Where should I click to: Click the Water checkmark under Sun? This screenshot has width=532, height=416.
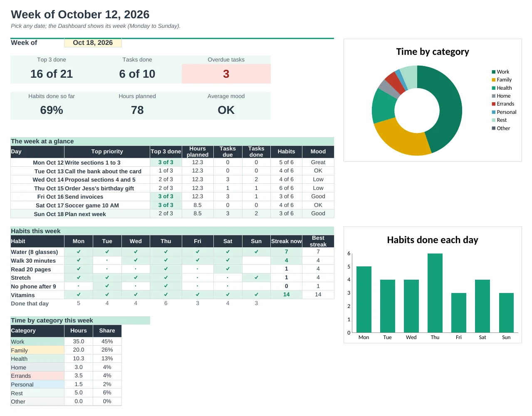(x=256, y=252)
